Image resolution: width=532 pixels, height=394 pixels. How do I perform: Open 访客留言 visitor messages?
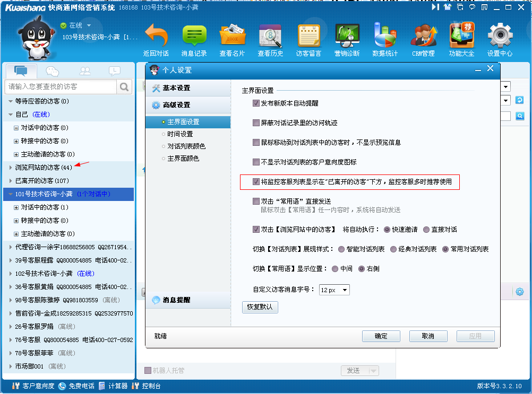pos(308,36)
